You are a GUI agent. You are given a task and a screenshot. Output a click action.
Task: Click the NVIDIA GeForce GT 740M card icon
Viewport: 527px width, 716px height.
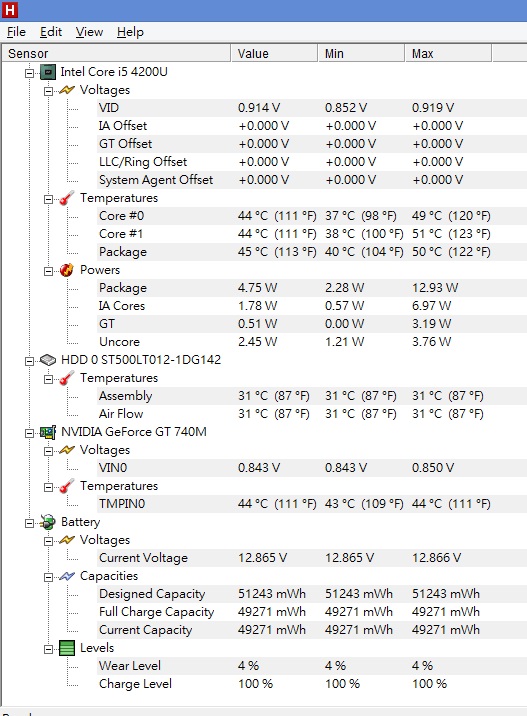click(x=48, y=432)
